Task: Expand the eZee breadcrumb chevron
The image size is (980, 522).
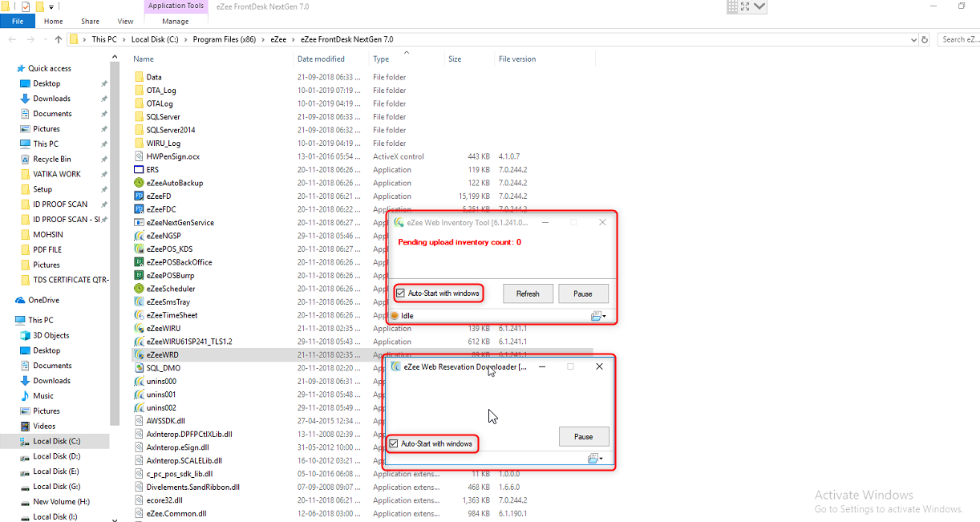Action: click(293, 39)
